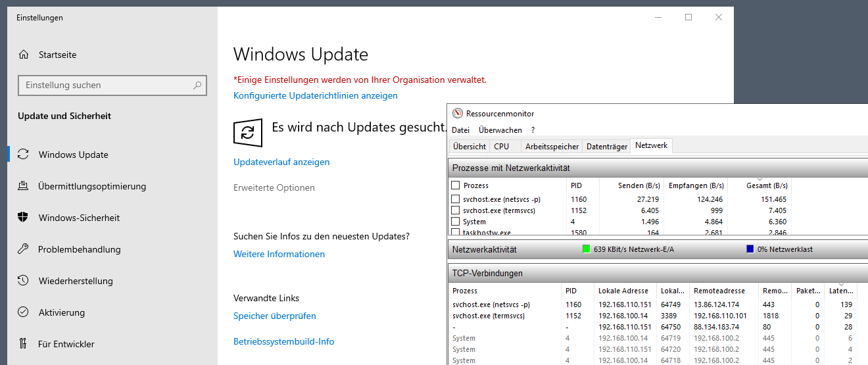Select the Netzwerk tab
Image resolution: width=868 pixels, height=365 pixels.
pyautogui.click(x=651, y=145)
